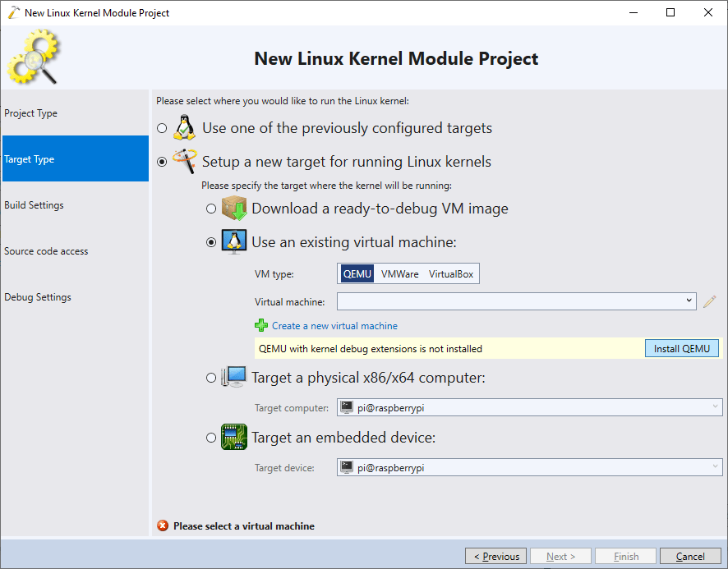Click the red error icon beside the warning message
This screenshot has height=569, width=728.
162,525
